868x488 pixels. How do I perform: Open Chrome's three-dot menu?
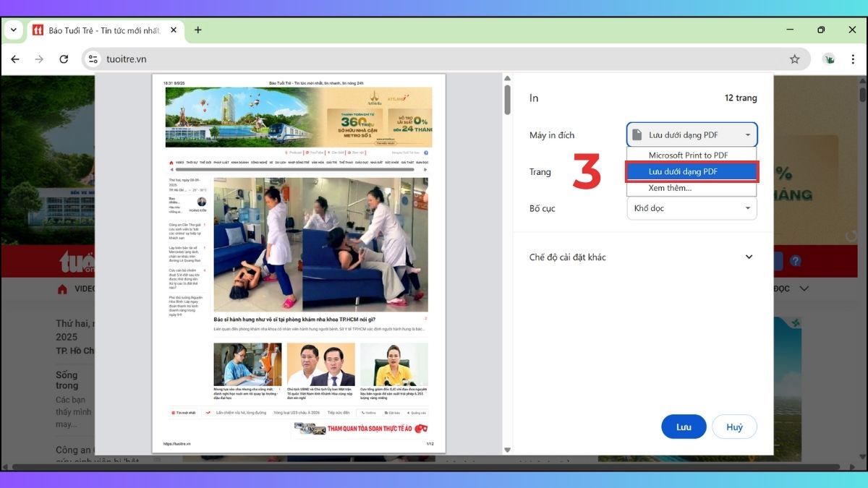(x=854, y=59)
